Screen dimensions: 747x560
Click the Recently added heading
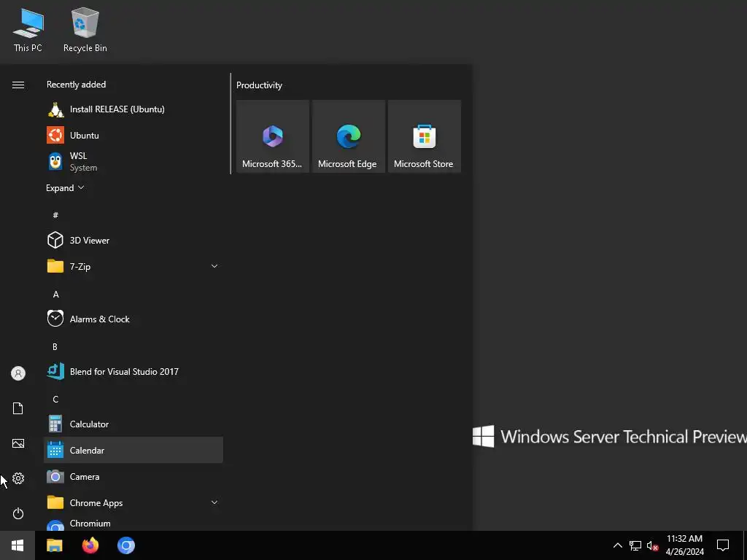tap(76, 85)
